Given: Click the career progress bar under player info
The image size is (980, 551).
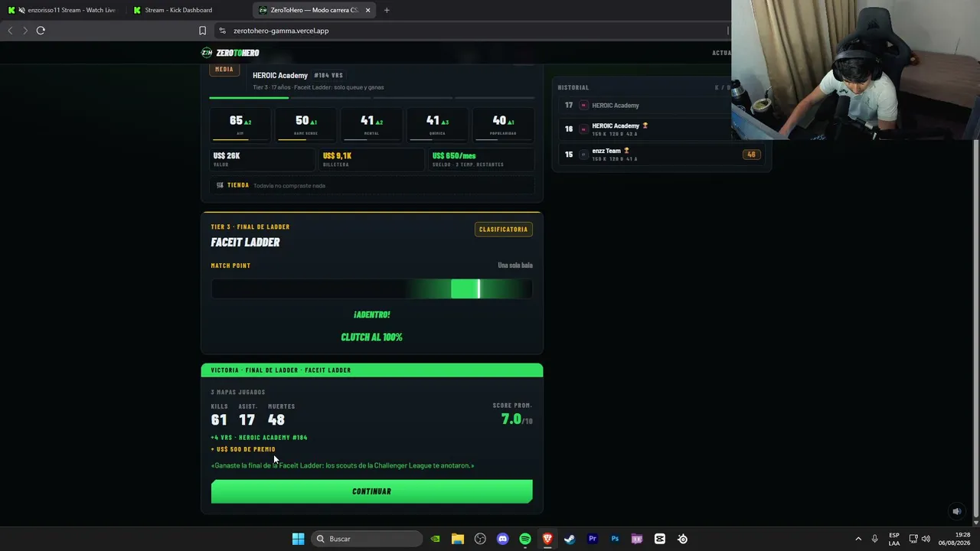Looking at the screenshot, I should [371, 98].
